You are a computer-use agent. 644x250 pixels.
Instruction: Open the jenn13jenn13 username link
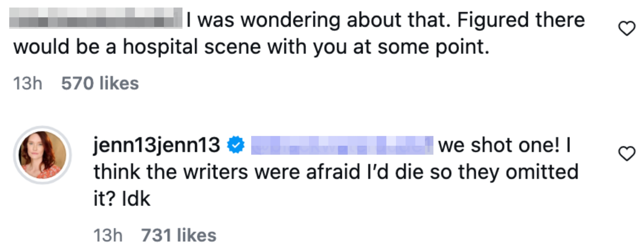157,145
